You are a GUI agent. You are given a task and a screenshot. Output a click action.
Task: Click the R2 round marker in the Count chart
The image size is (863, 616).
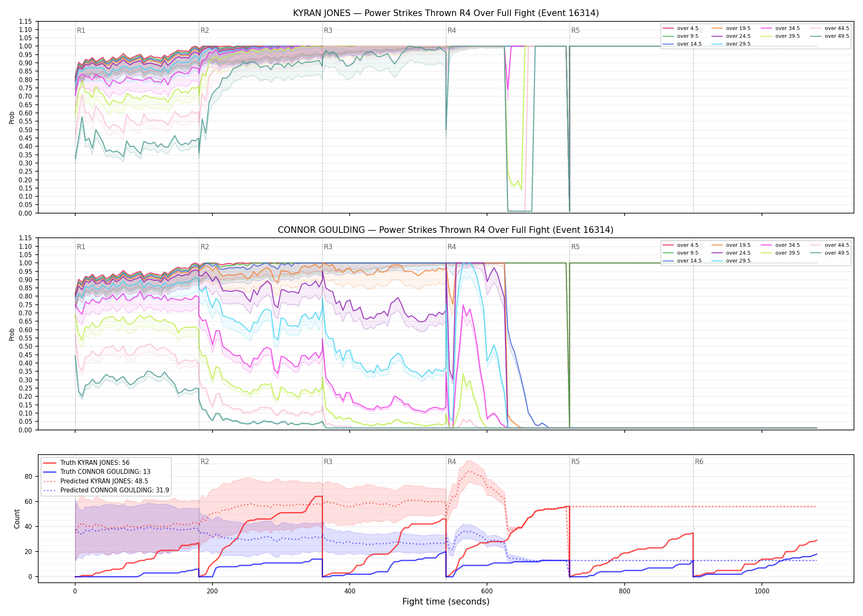205,462
